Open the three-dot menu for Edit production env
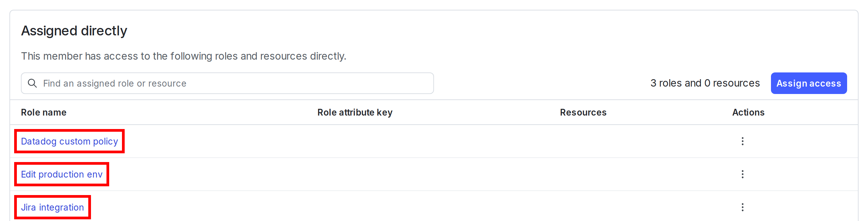 [743, 174]
